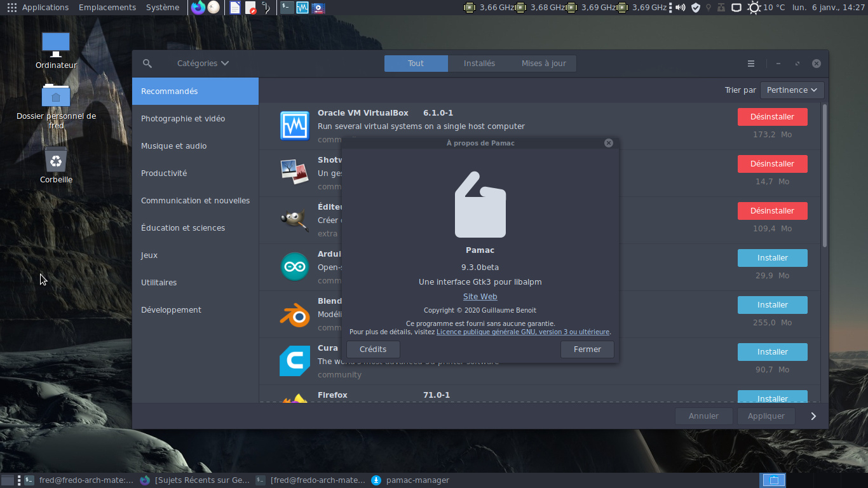Select the Productivité category
The image size is (868, 488).
click(x=195, y=173)
